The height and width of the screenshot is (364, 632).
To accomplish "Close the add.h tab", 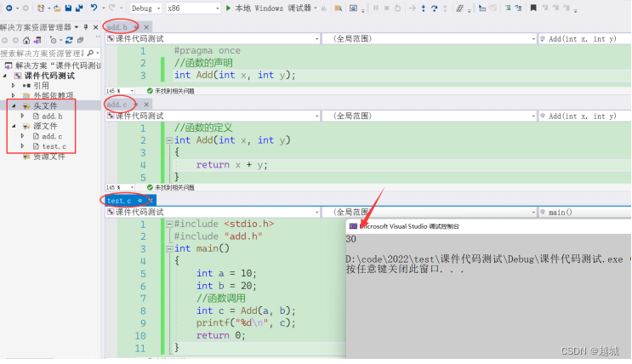I will pyautogui.click(x=146, y=27).
